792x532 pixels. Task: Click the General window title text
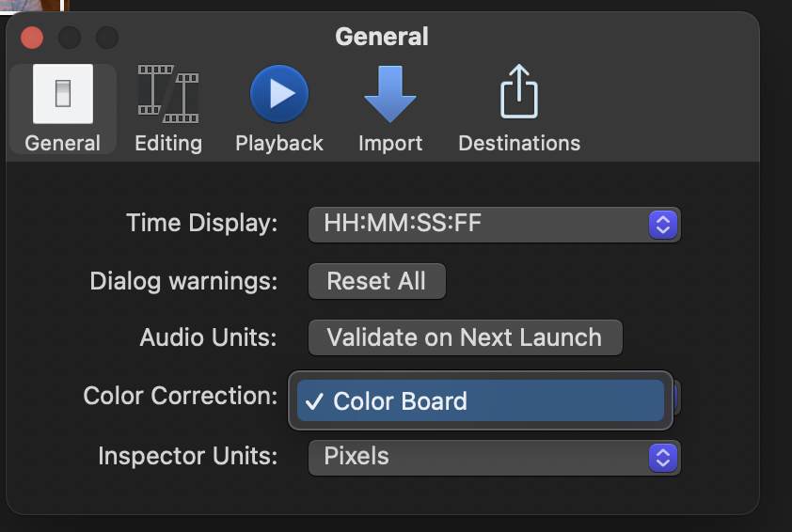(382, 37)
